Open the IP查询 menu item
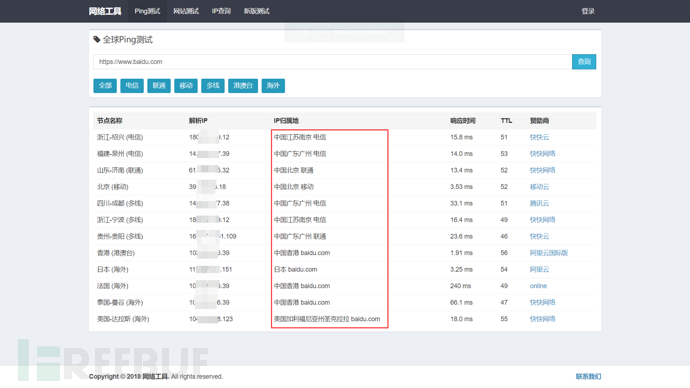690x388 pixels. [x=221, y=11]
